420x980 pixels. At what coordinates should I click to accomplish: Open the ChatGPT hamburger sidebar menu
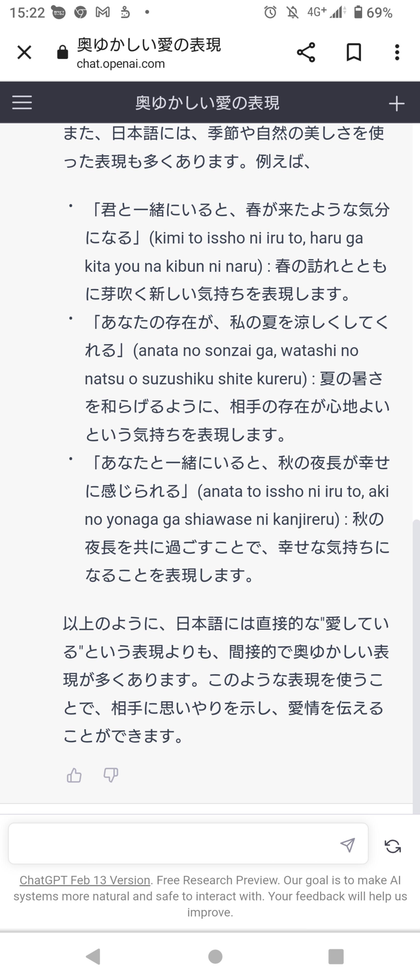point(22,102)
